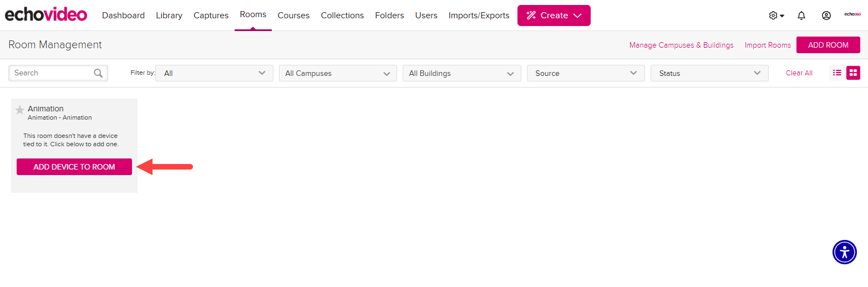Open the All Buildings dropdown
868x287 pixels.
[462, 73]
